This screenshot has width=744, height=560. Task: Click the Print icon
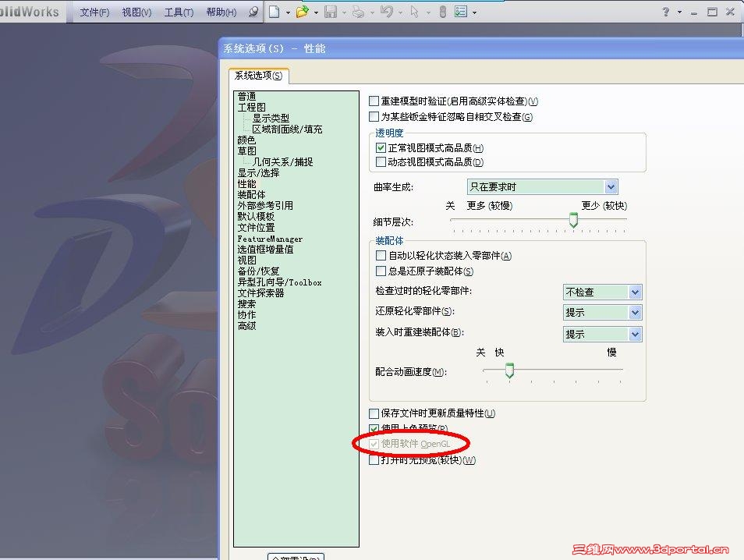coord(359,12)
